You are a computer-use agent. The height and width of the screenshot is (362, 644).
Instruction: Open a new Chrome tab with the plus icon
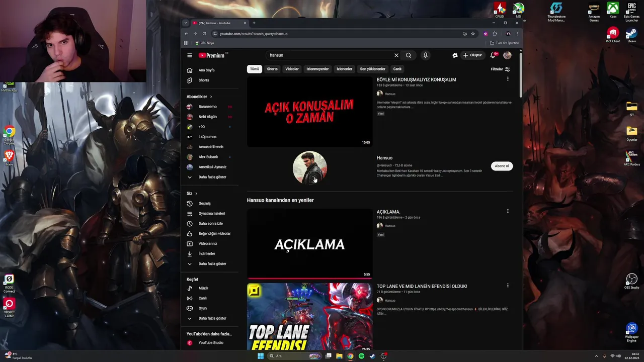pyautogui.click(x=254, y=23)
